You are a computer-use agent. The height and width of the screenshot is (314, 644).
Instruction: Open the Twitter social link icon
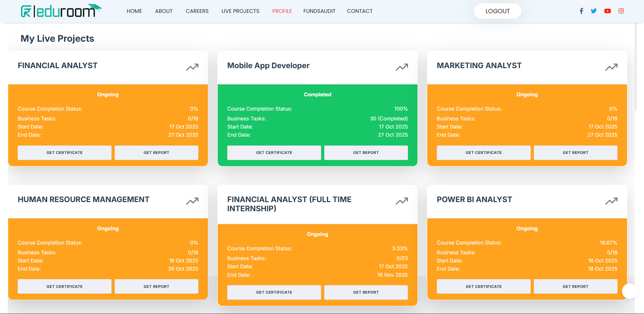tap(593, 11)
